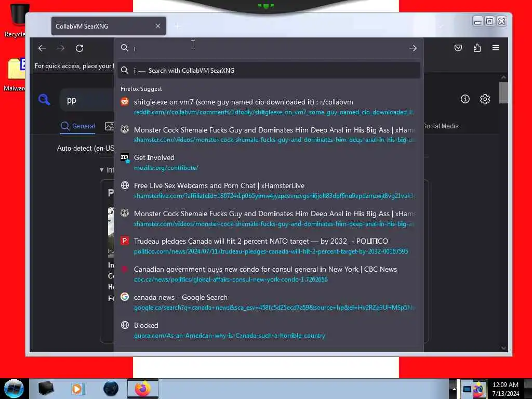
Task: Click the Firefox taskbar icon
Action: [x=143, y=389]
